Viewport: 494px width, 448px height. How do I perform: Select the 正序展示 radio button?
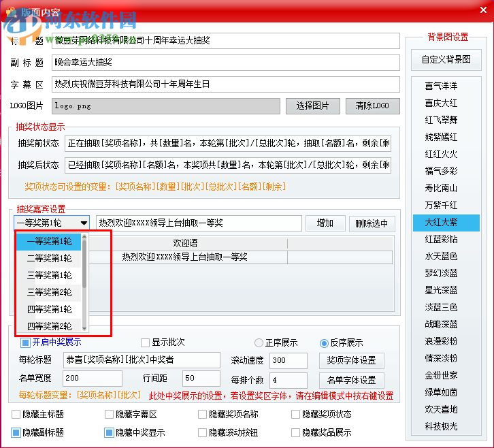point(259,342)
